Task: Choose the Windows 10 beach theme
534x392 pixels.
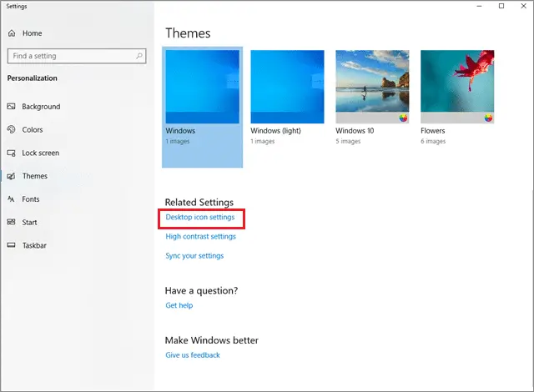Action: point(372,87)
